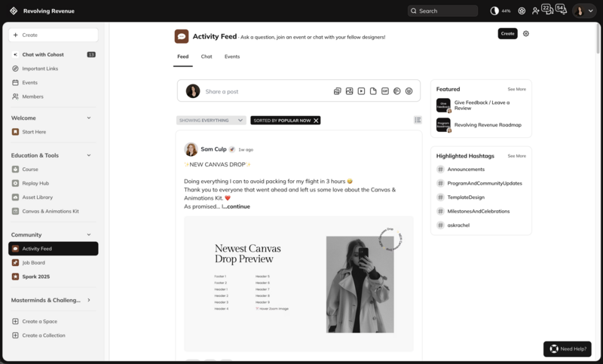Image resolution: width=603 pixels, height=364 pixels.
Task: Expand the Masterminds & Challenges section
Action: 89,300
